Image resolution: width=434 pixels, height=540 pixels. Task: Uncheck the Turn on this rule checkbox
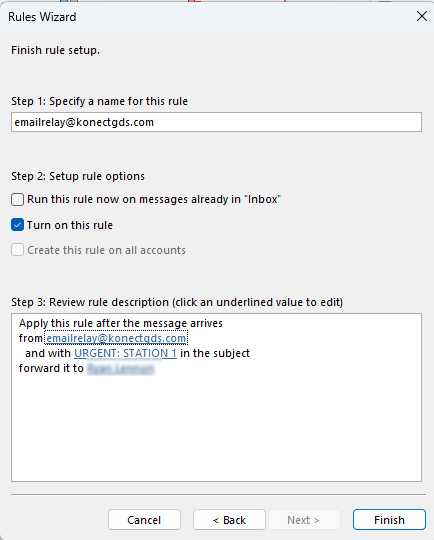tap(18, 225)
